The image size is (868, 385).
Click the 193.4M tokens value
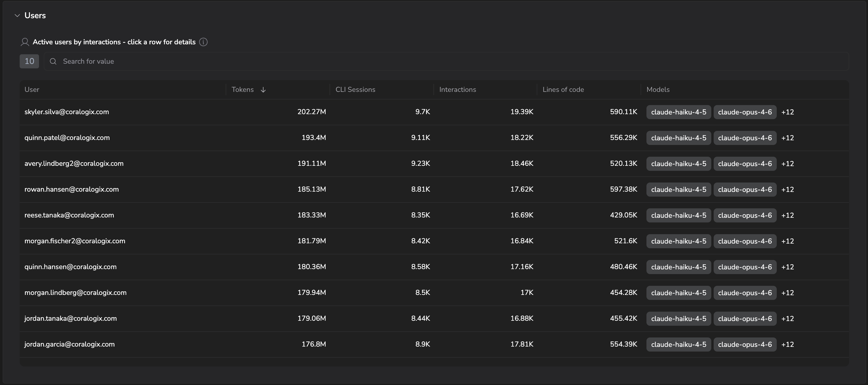coord(314,138)
